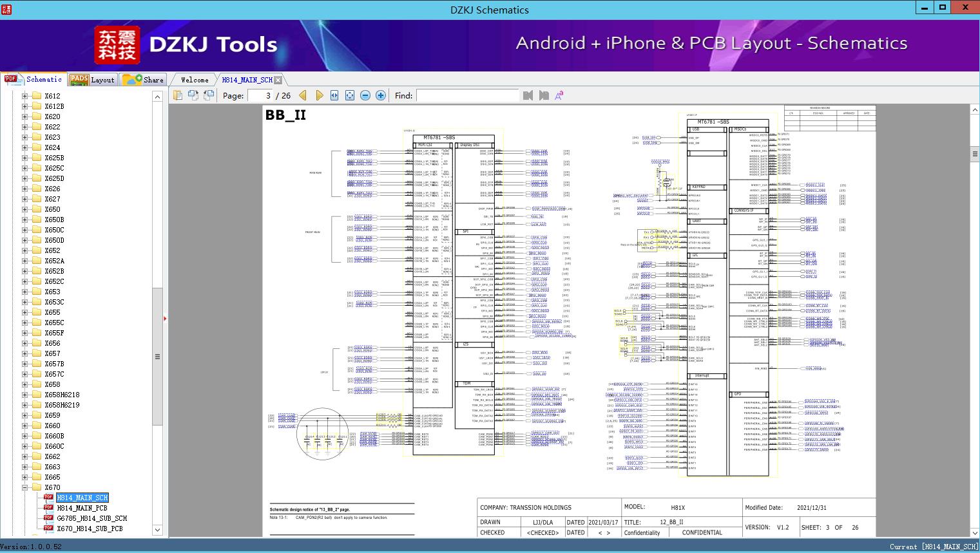The width and height of the screenshot is (980, 553).
Task: Expand the X612 folder node
Action: [25, 96]
